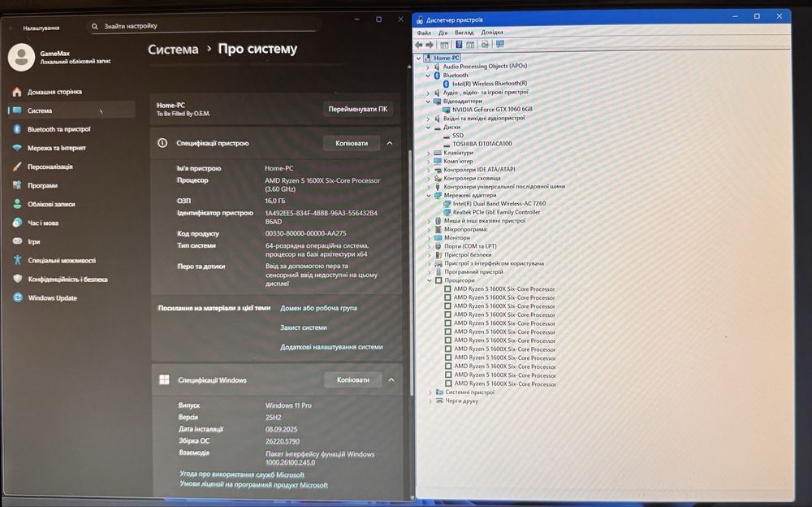This screenshot has width=812, height=507.
Task: Collapse Специфікації Windows section chevron
Action: pyautogui.click(x=391, y=379)
